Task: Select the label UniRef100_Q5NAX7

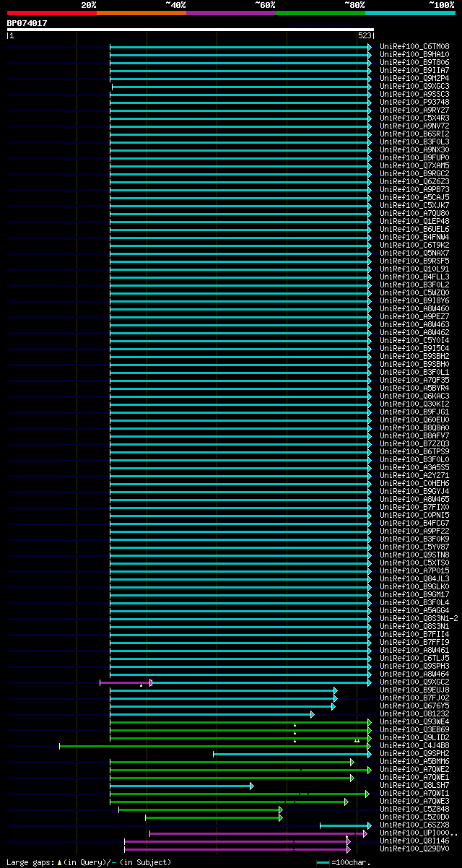Action: (414, 253)
